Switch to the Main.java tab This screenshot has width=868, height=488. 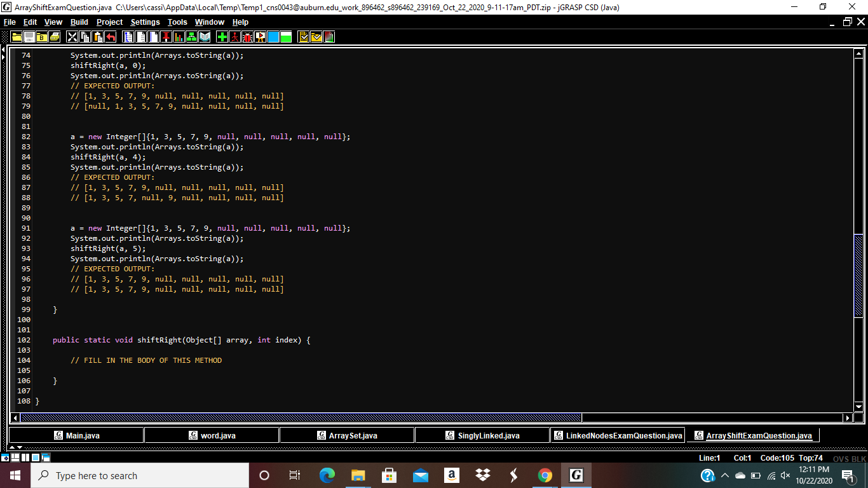(x=76, y=435)
